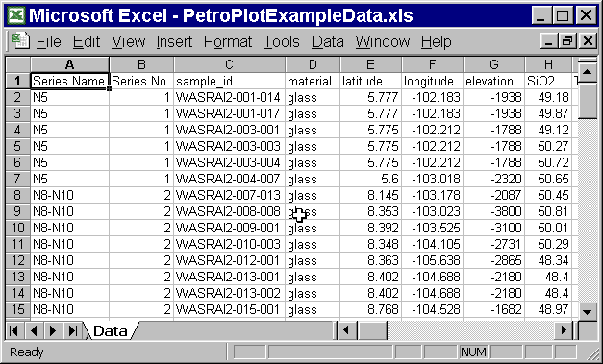Minimize the workbook document window
The image size is (603, 364).
(x=549, y=41)
